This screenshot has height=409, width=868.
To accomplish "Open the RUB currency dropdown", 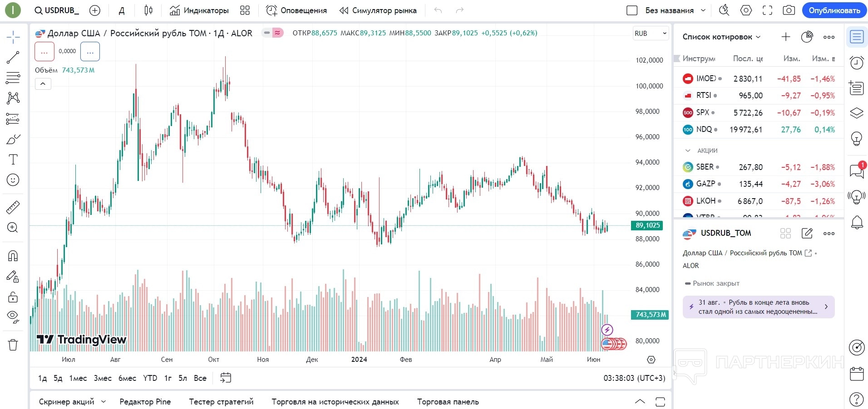I will (651, 33).
